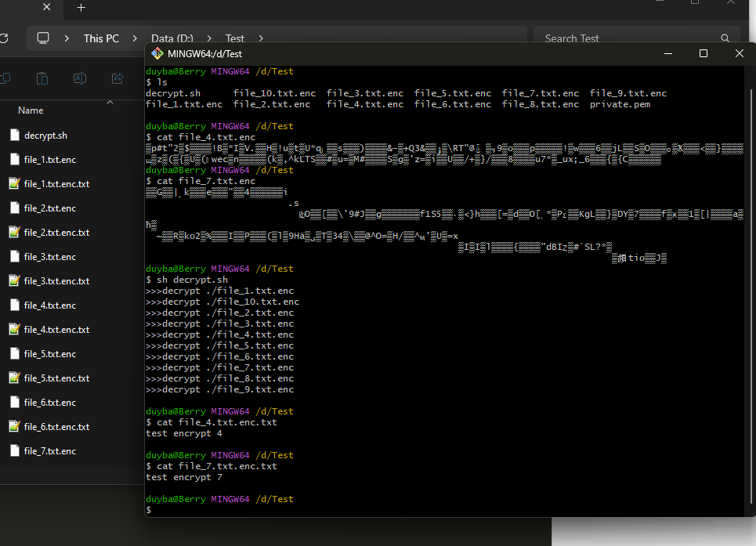The image size is (756, 546).
Task: Click file_10.txt.enc in the terminal ls output
Action: (274, 93)
